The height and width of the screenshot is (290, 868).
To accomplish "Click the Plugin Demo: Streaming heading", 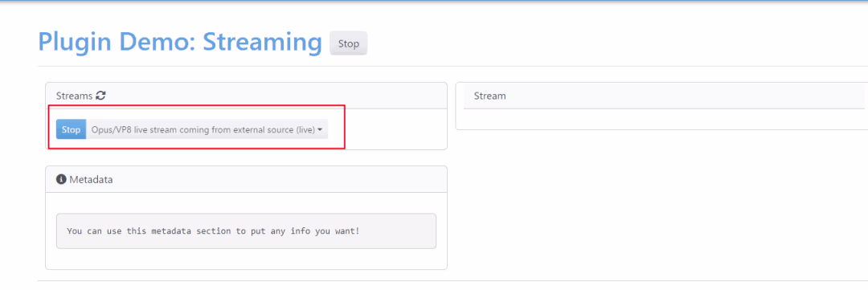I will pyautogui.click(x=180, y=42).
